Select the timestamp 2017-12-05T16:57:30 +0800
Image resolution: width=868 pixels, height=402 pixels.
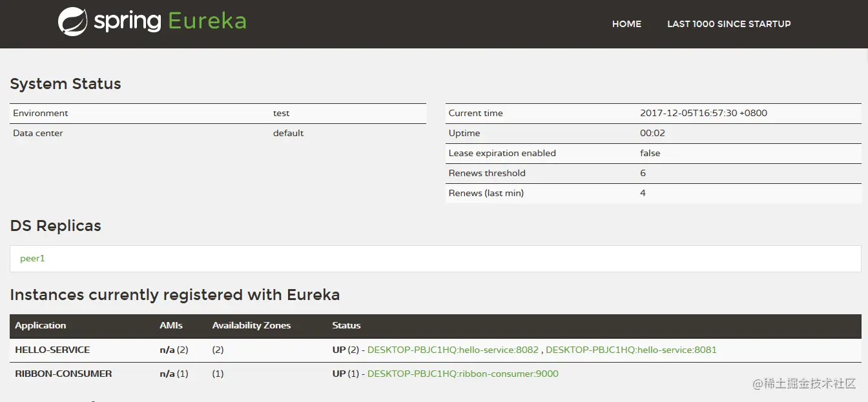point(703,113)
